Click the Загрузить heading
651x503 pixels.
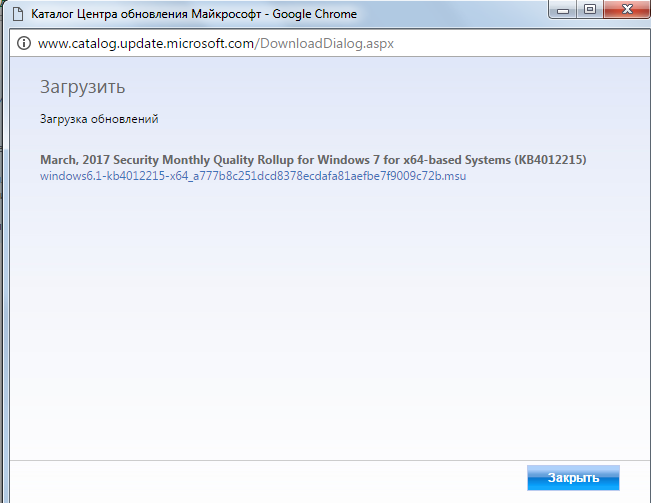pos(82,87)
